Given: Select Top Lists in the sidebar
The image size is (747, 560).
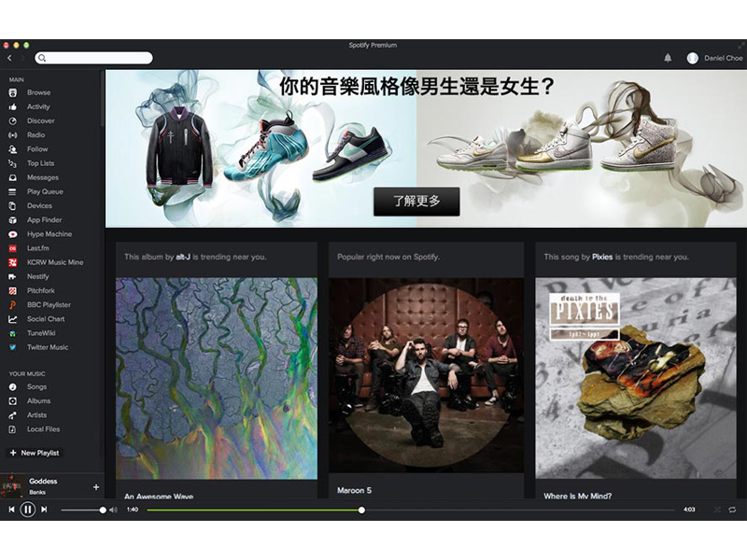Looking at the screenshot, I should 40,163.
